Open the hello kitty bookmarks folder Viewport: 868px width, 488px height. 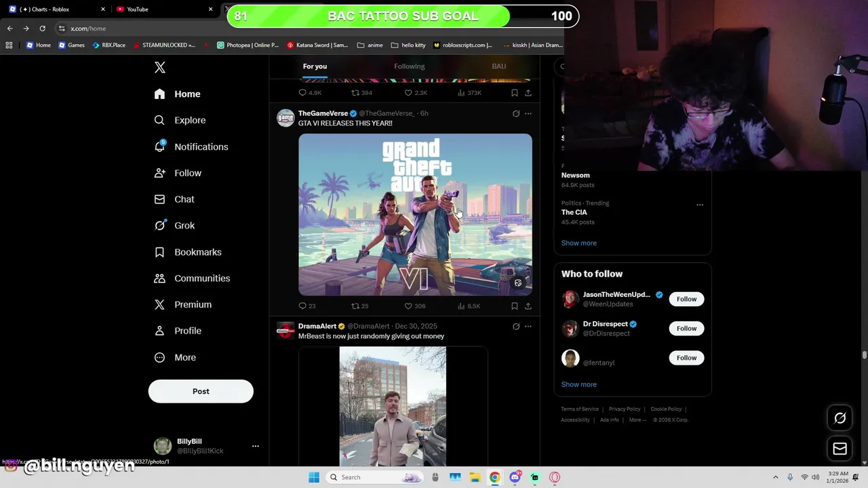click(408, 45)
